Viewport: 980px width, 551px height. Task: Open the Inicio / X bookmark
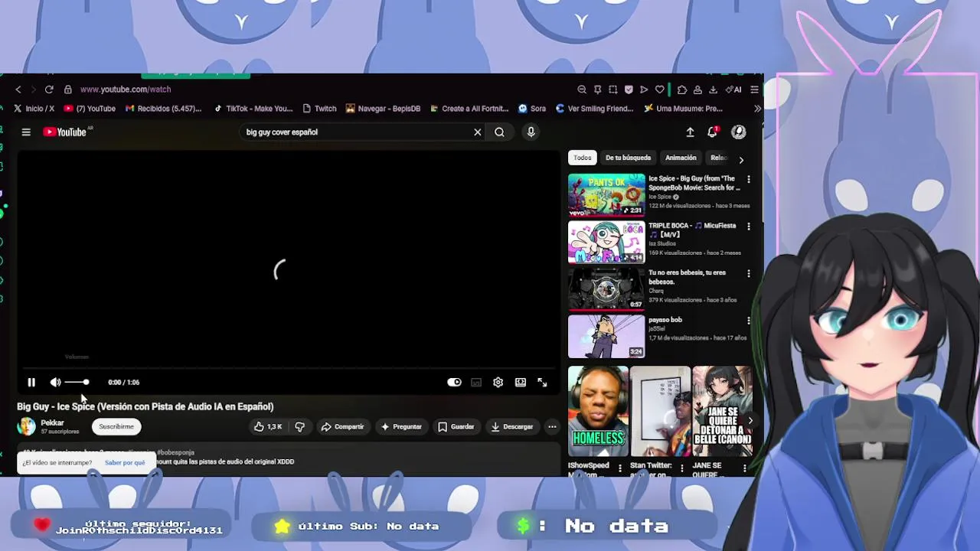34,109
